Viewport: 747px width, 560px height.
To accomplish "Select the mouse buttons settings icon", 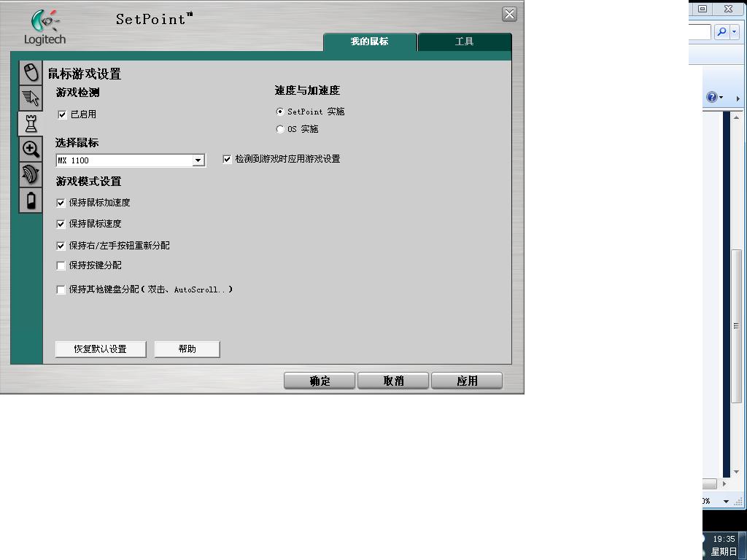I will point(30,71).
